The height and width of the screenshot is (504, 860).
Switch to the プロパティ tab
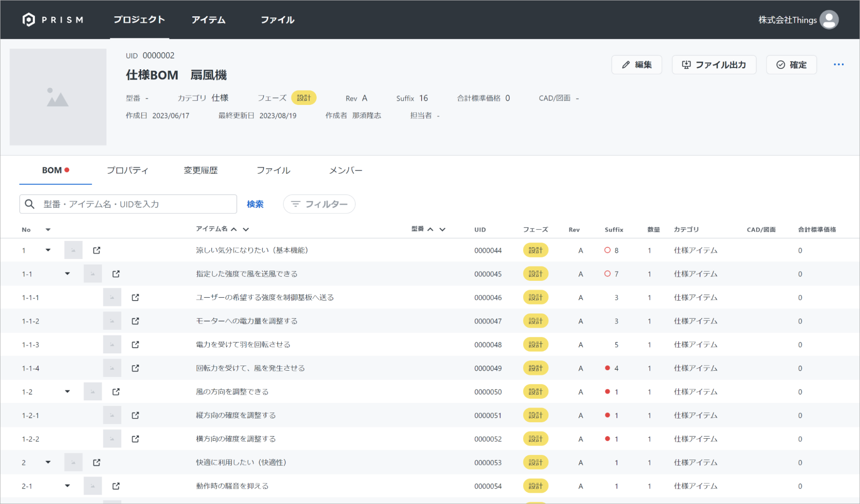click(127, 170)
